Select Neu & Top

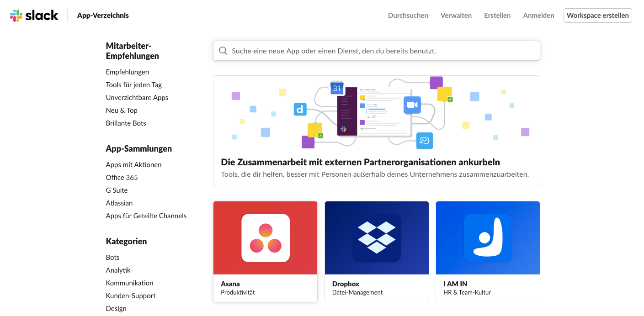click(x=122, y=110)
